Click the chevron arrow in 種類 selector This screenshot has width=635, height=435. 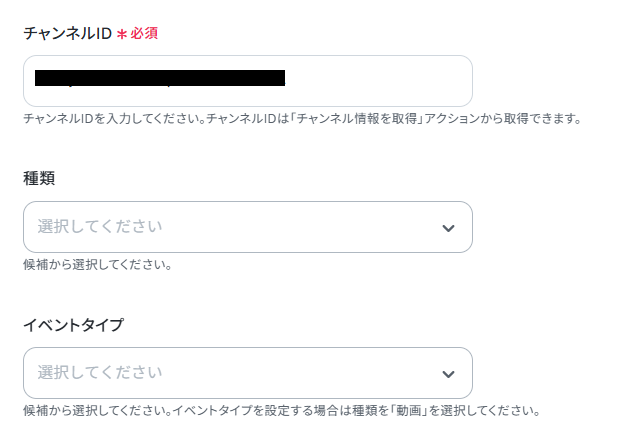point(448,228)
